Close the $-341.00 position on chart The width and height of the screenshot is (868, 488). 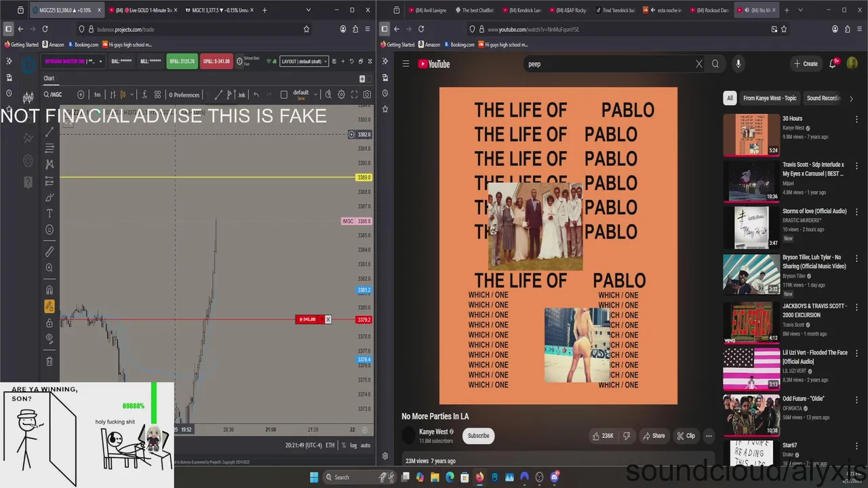(x=328, y=319)
